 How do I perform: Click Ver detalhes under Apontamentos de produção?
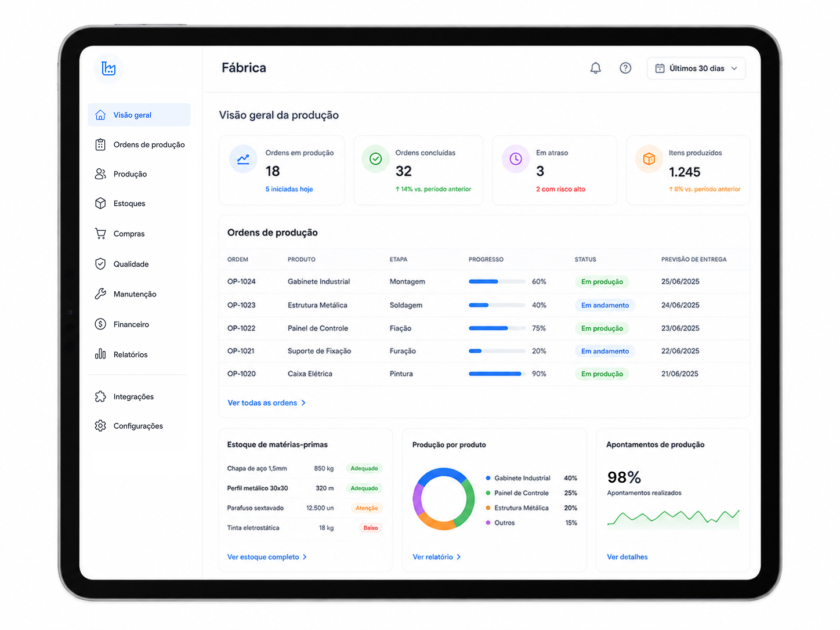point(627,557)
